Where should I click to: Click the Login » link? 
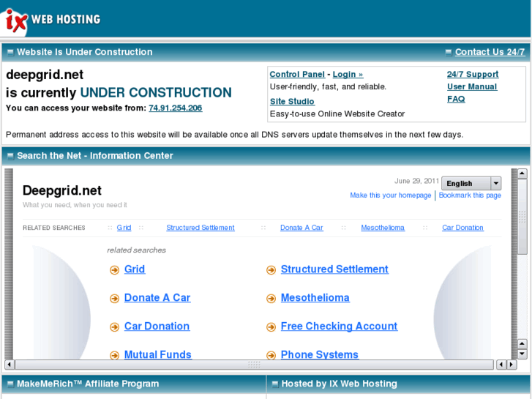(x=348, y=75)
